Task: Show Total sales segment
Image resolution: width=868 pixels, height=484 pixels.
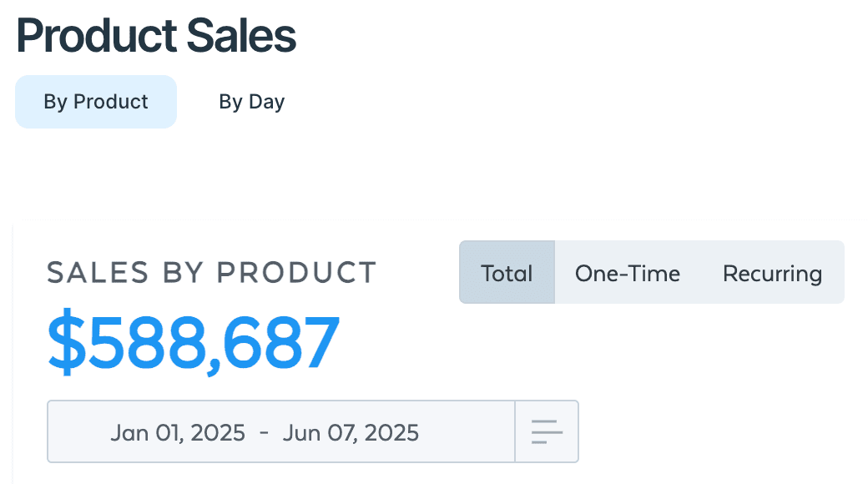Action: pos(507,272)
